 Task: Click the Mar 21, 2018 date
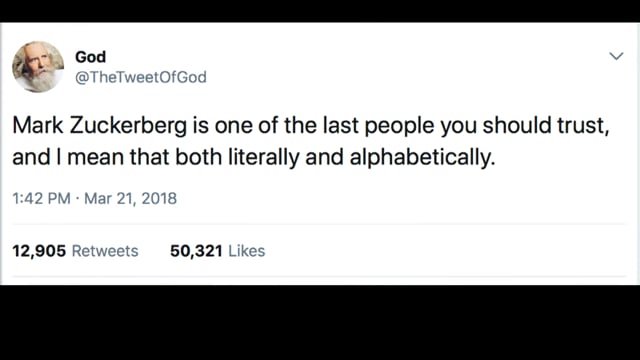pos(131,198)
